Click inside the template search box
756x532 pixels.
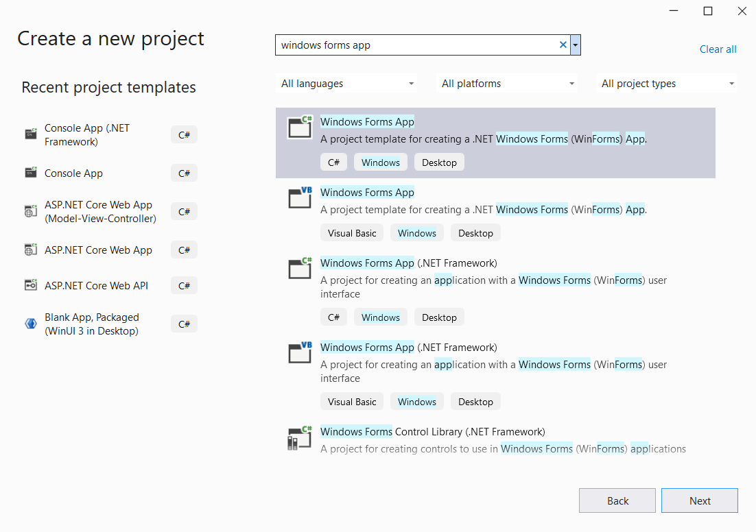[415, 45]
